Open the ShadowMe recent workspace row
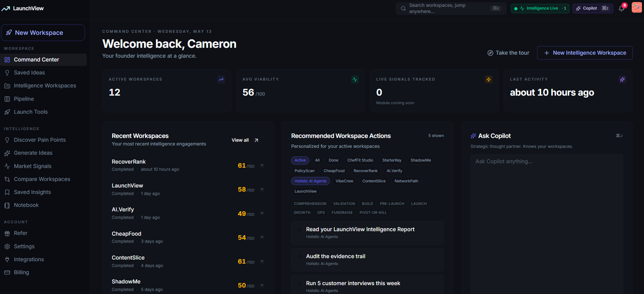The height and width of the screenshot is (294, 644). [188, 285]
